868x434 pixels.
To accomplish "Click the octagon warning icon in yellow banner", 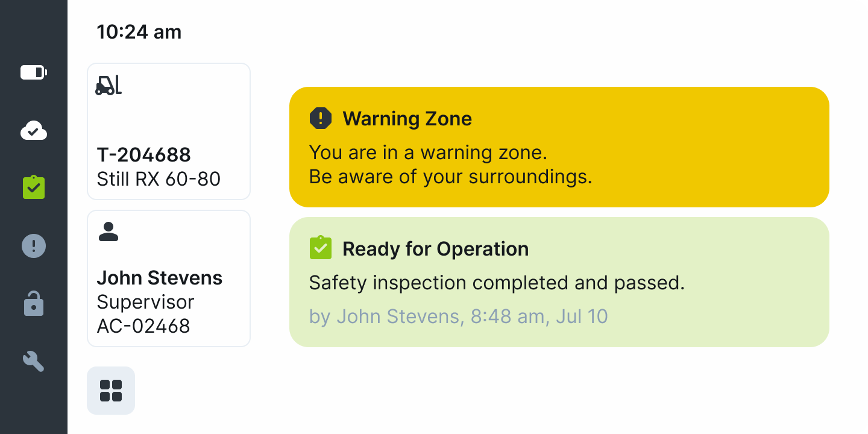I will (x=321, y=119).
